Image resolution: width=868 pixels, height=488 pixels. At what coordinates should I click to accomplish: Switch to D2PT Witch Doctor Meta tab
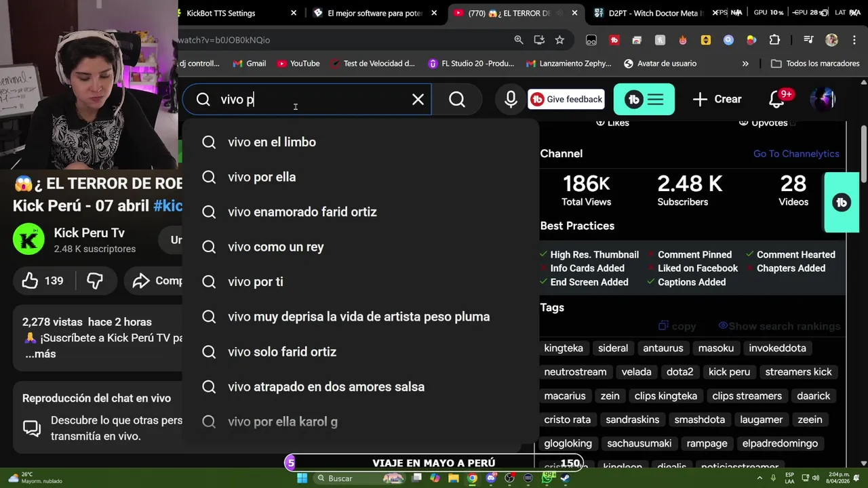(x=655, y=13)
